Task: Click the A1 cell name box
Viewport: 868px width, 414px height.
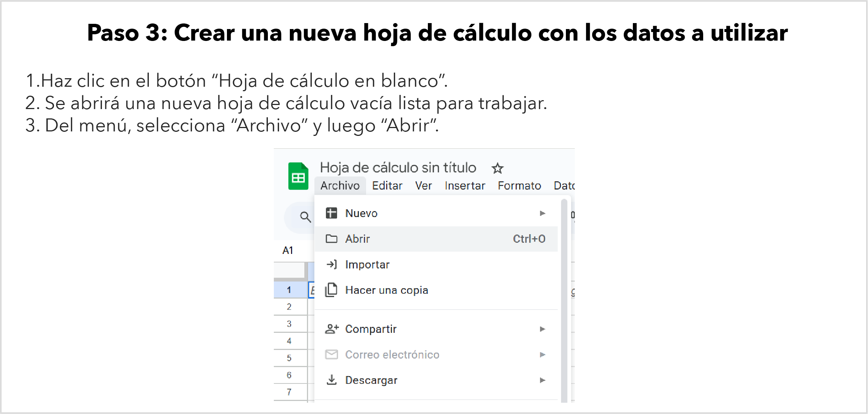Action: 288,250
